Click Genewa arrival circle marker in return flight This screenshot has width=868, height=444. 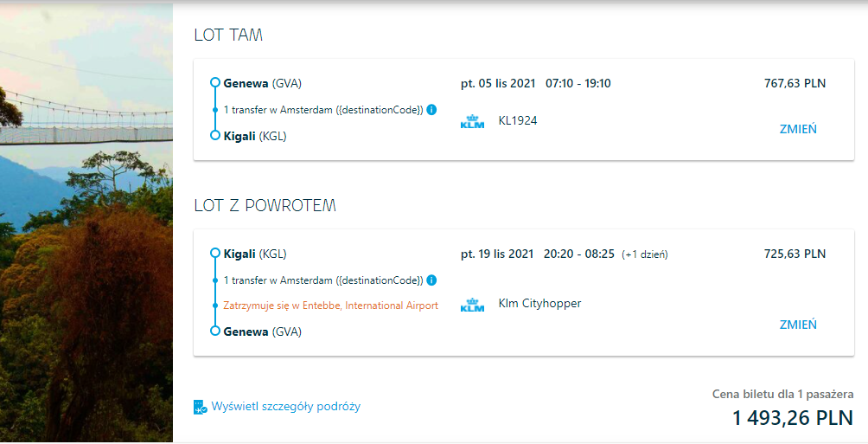pos(215,331)
